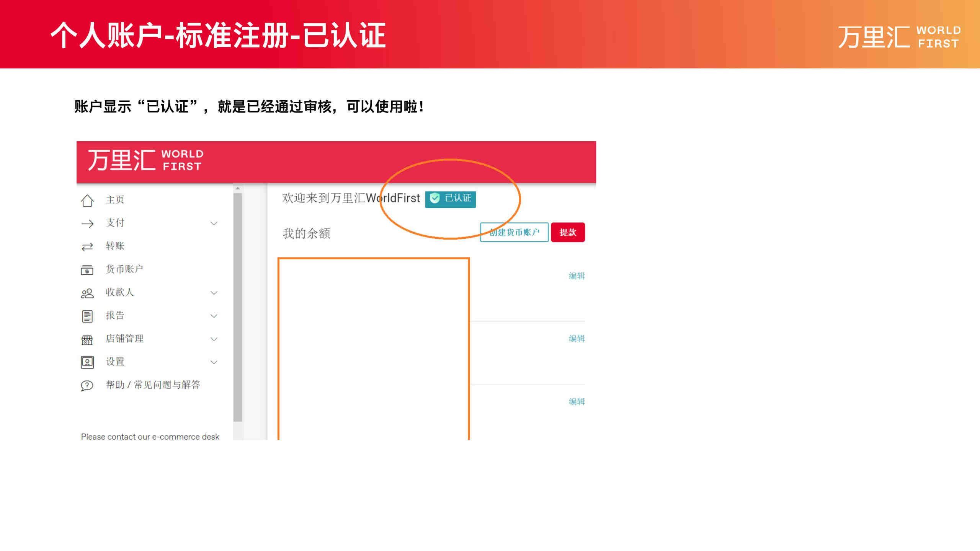The height and width of the screenshot is (551, 980).
Task: Open the 支付 menu item
Action: click(115, 223)
